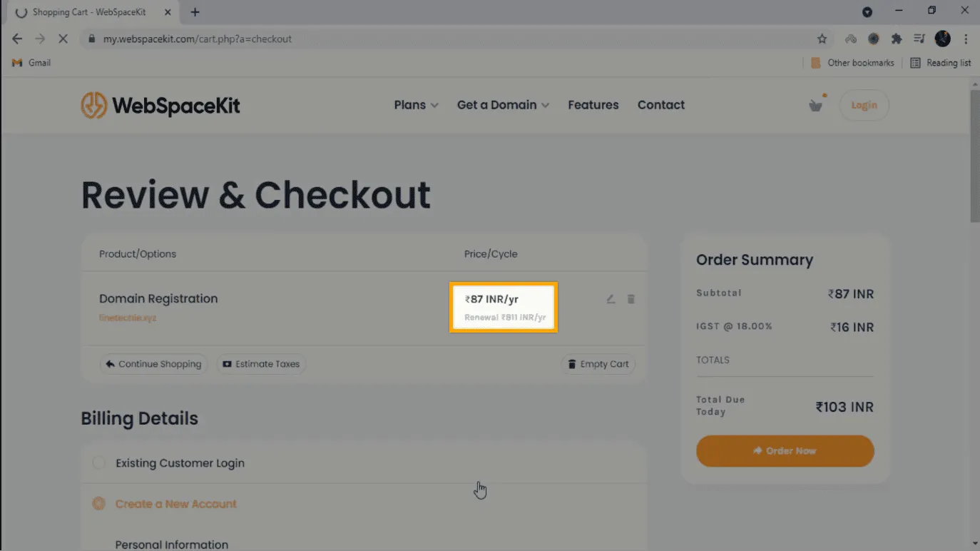The height and width of the screenshot is (551, 980).
Task: Click the WebSpaceKit logo
Action: coord(160,106)
